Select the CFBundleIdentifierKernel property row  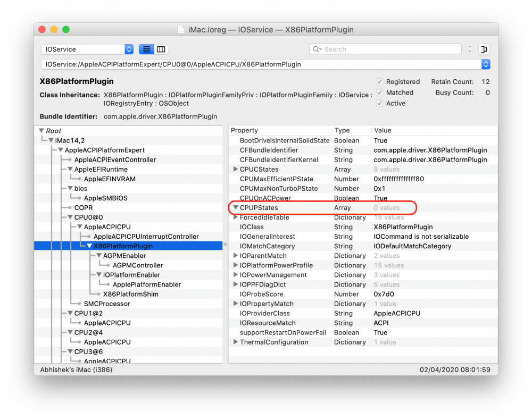point(363,159)
